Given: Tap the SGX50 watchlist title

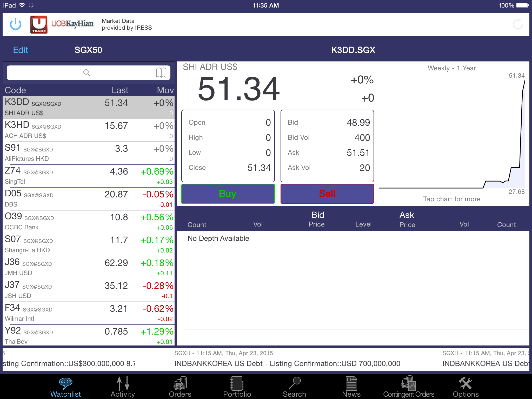Looking at the screenshot, I should (x=88, y=50).
